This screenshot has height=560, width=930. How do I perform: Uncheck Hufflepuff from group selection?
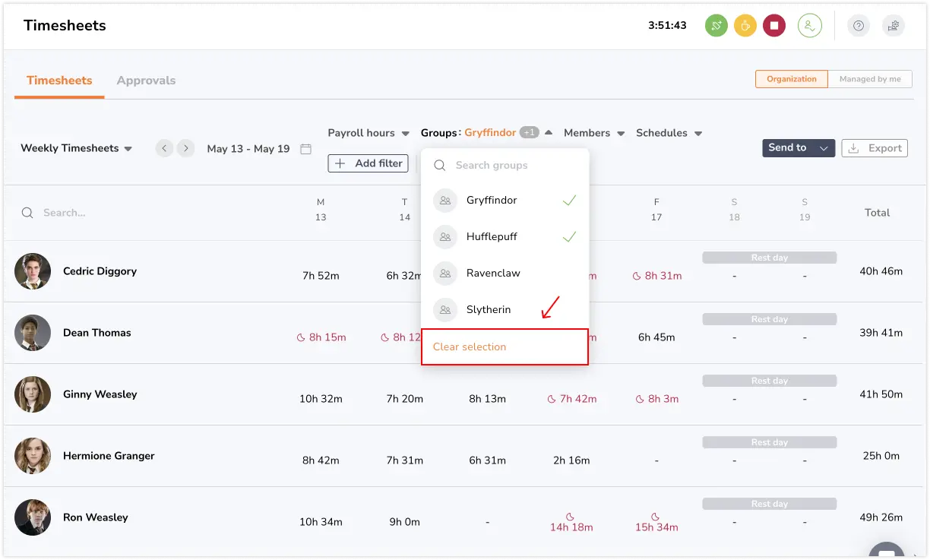[491, 236]
